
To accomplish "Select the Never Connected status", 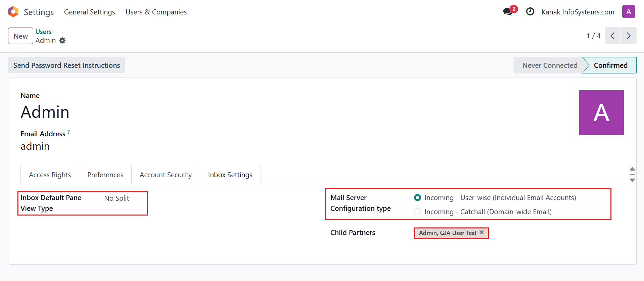I will coord(550,65).
